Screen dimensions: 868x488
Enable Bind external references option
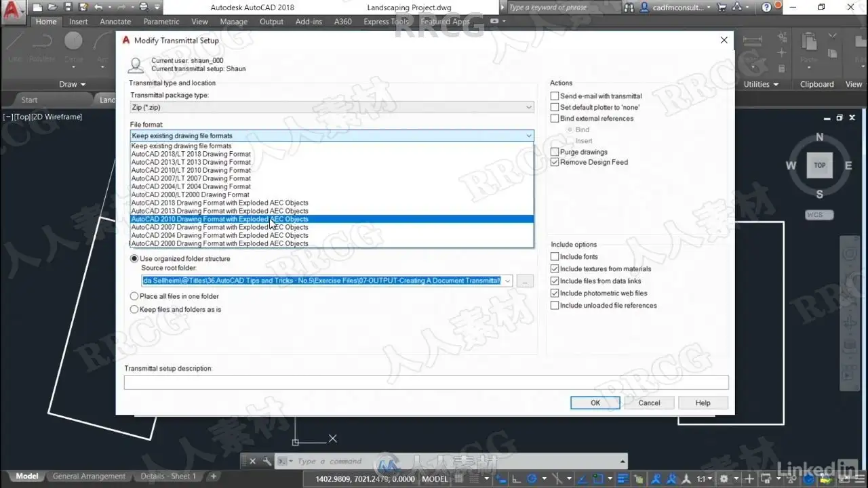tap(555, 119)
